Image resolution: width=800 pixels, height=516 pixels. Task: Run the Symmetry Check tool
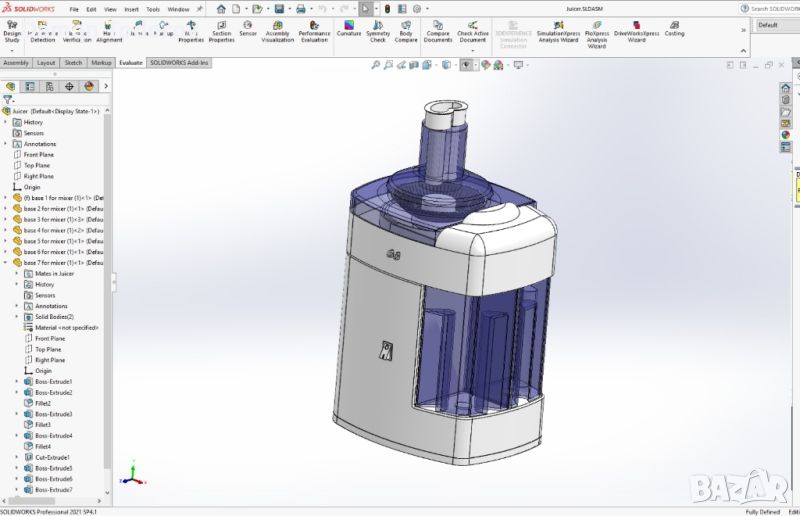coord(378,31)
